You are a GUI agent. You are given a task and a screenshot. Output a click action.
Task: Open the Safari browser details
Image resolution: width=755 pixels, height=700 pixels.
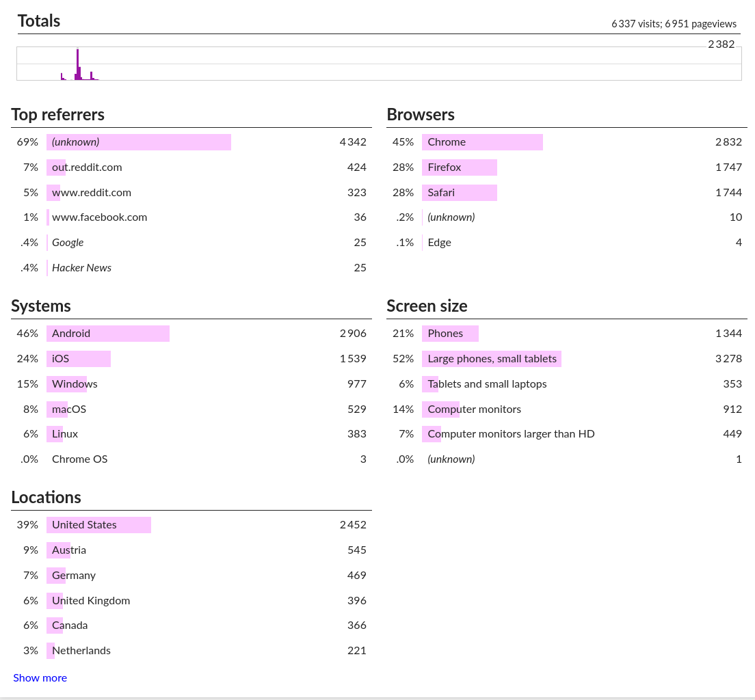[x=441, y=193]
